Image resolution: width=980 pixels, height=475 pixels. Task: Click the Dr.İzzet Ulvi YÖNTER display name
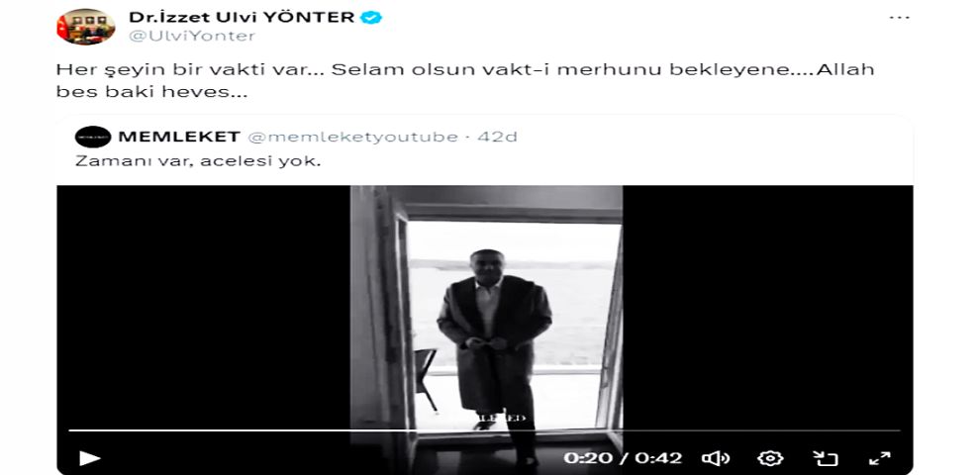242,18
